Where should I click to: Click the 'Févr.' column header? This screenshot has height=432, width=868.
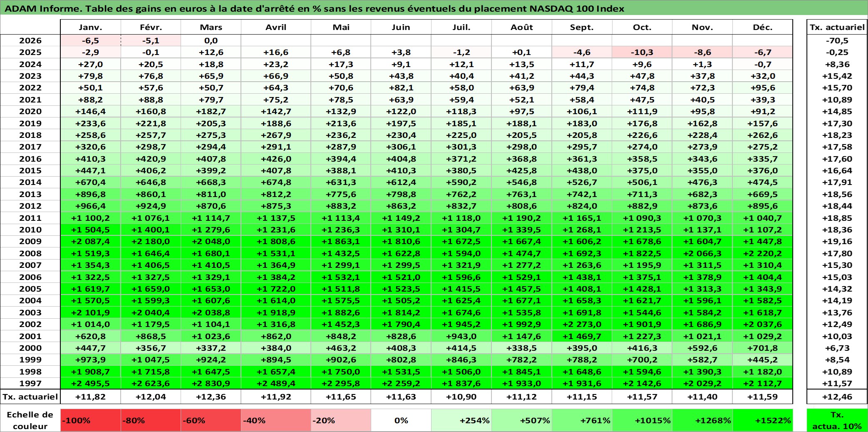[x=151, y=27]
